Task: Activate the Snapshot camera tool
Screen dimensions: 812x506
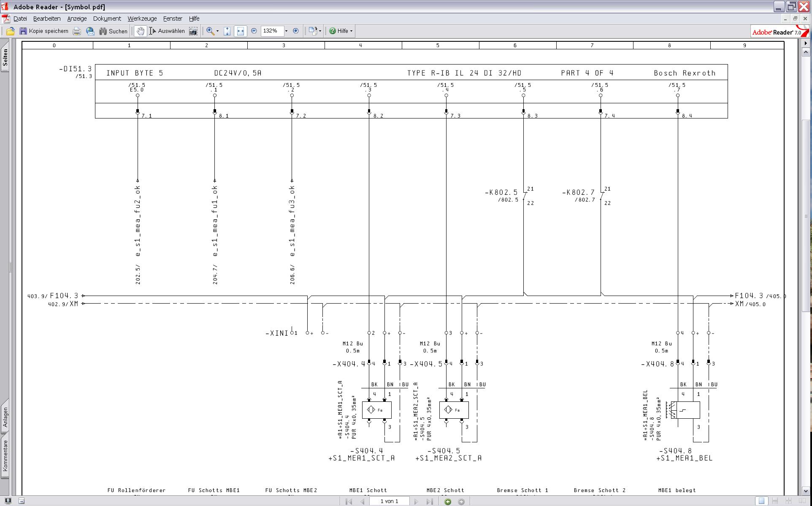Action: pos(193,31)
